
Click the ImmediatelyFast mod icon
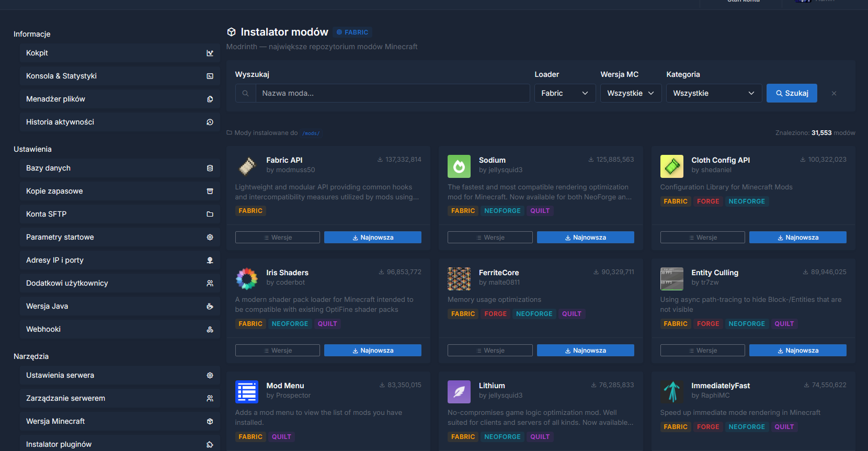[671, 392]
